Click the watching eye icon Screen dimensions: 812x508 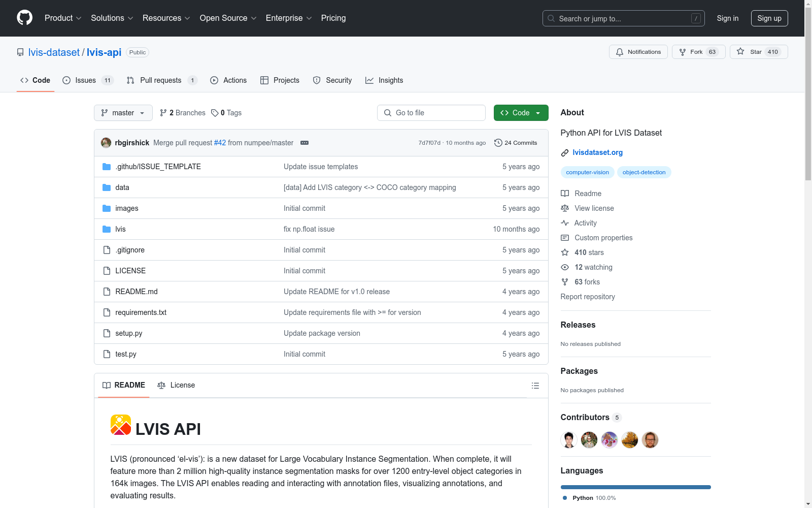[565, 267]
